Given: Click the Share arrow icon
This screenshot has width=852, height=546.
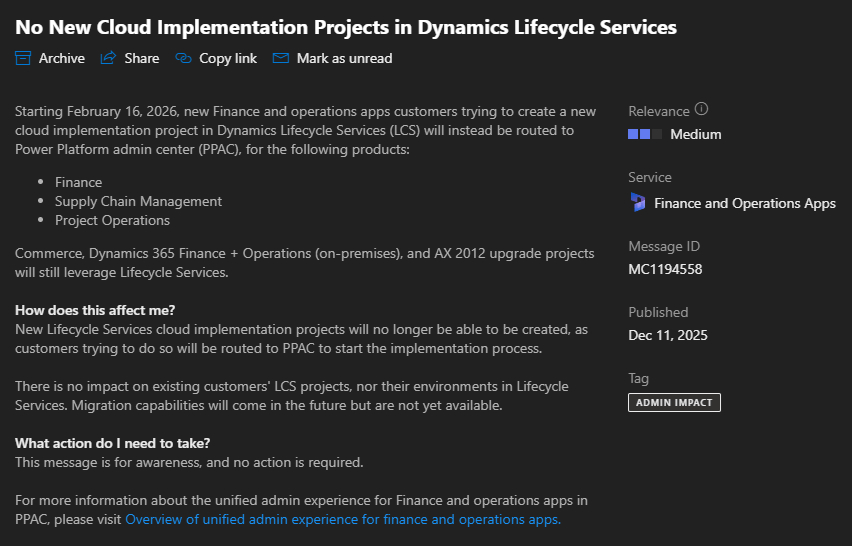Looking at the screenshot, I should click(108, 58).
